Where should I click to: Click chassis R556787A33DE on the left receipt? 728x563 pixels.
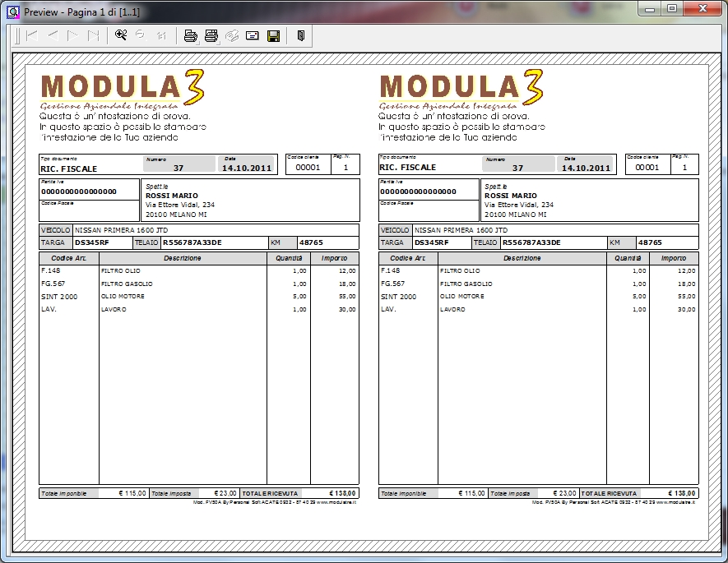192,242
